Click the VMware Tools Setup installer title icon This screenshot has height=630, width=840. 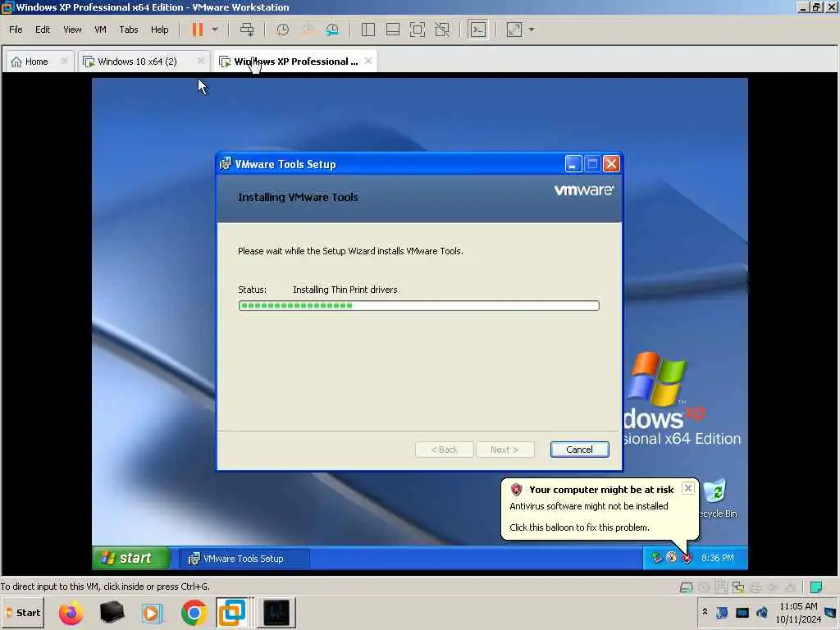click(226, 163)
